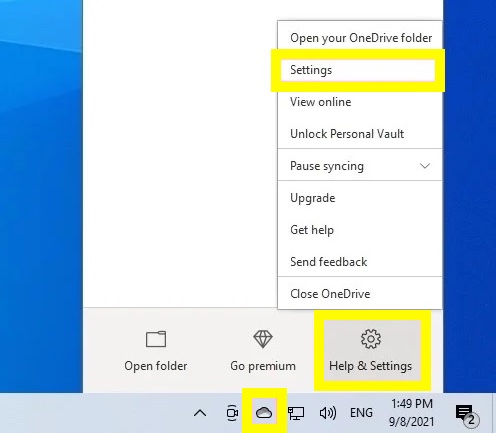496x433 pixels.
Task: Click the Go premium diamond icon
Action: click(263, 339)
